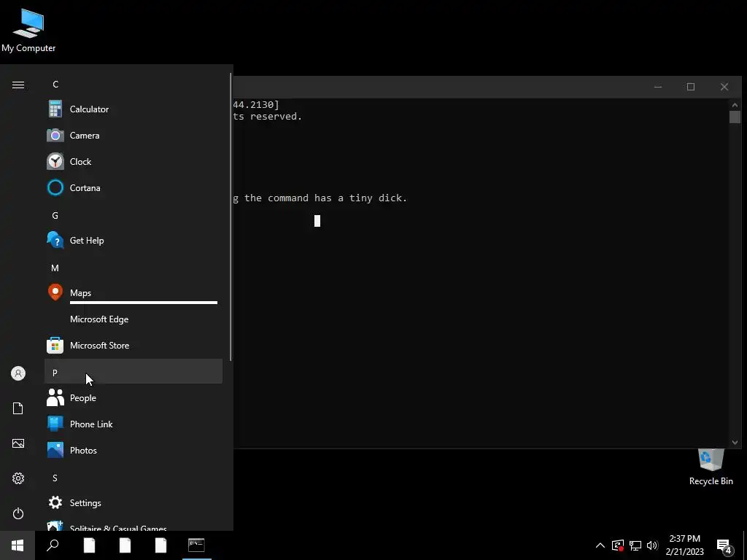Select the Recycle Bin desktop icon

(x=711, y=467)
